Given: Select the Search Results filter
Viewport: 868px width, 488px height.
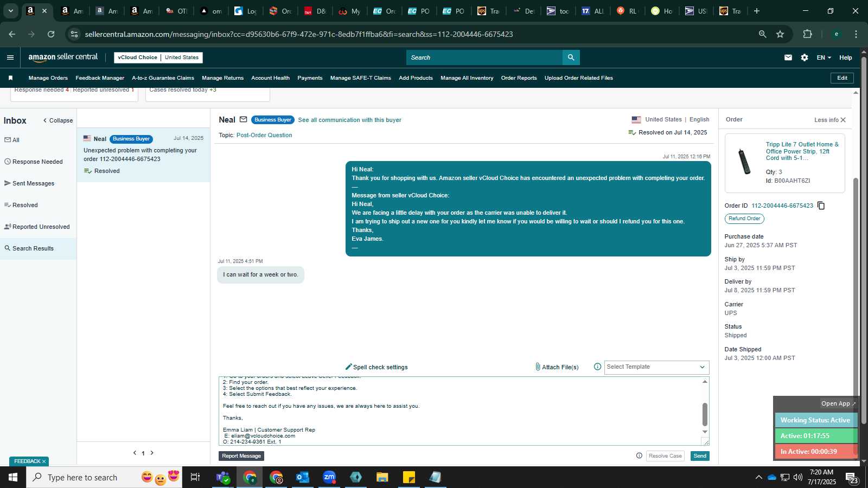Looking at the screenshot, I should (x=38, y=248).
